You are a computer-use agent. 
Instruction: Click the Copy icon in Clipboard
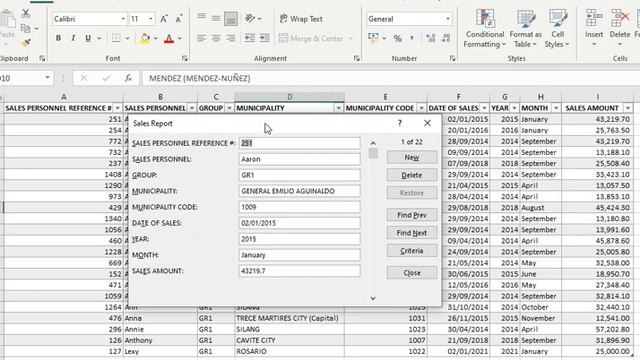(x=26, y=29)
